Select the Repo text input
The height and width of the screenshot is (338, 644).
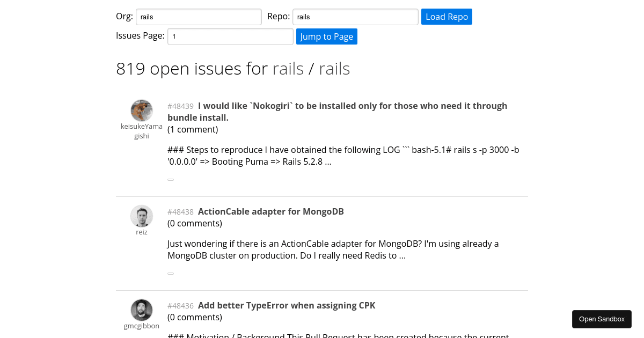tap(355, 17)
